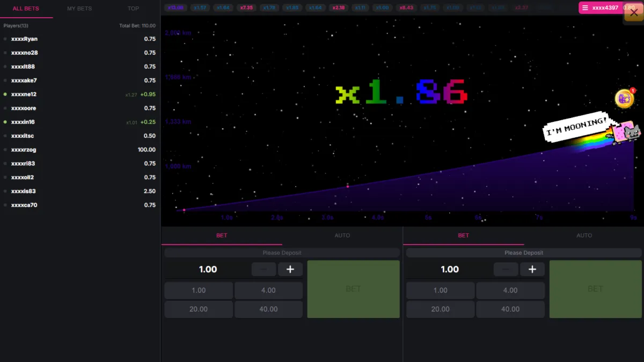Viewport: 644px width, 362px height.
Task: Increase bet amount in second bet panel
Action: click(x=532, y=269)
